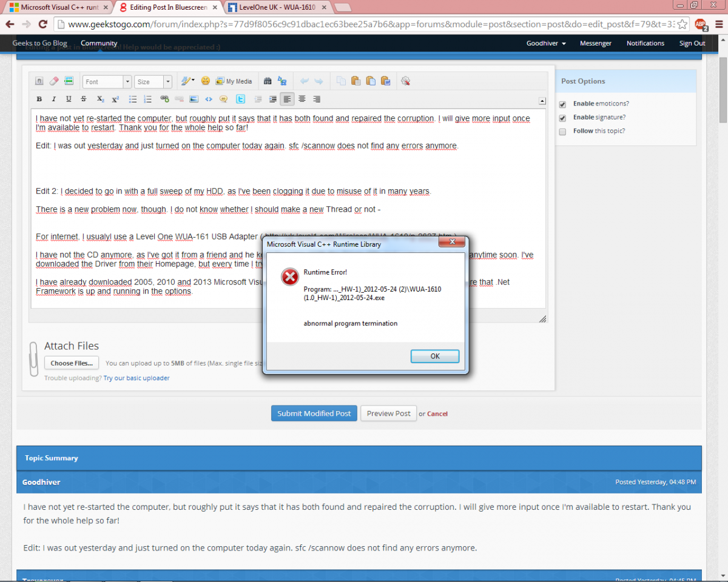
Task: Click the insert link icon
Action: click(x=164, y=99)
